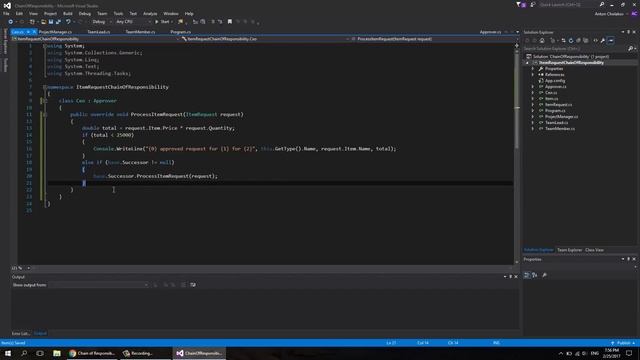Select ProjectManager.cs in Solution Explorer tree

[562, 117]
